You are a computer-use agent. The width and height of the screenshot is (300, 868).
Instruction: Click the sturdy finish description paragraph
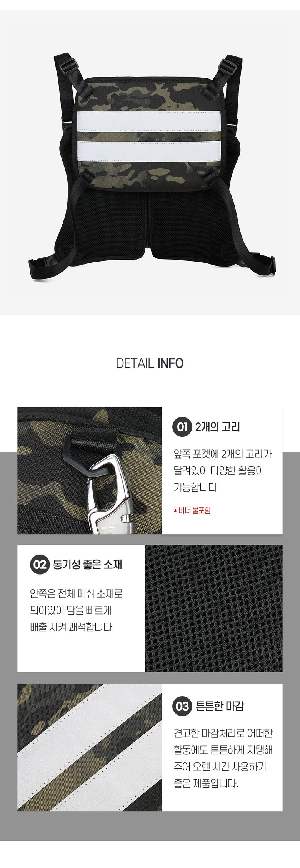[x=223, y=758]
